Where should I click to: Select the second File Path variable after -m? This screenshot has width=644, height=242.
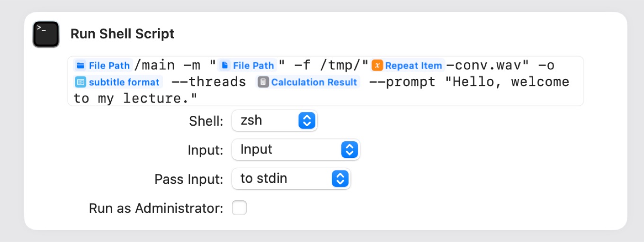248,65
